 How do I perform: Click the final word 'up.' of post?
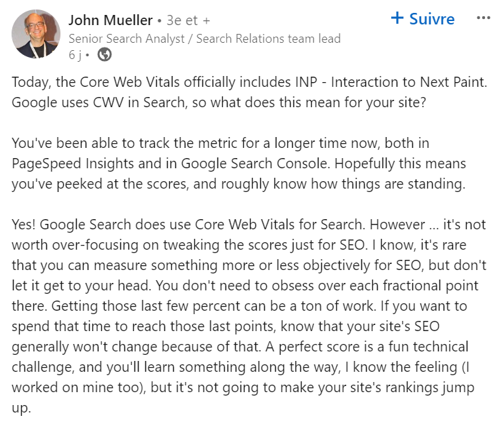[x=21, y=408]
